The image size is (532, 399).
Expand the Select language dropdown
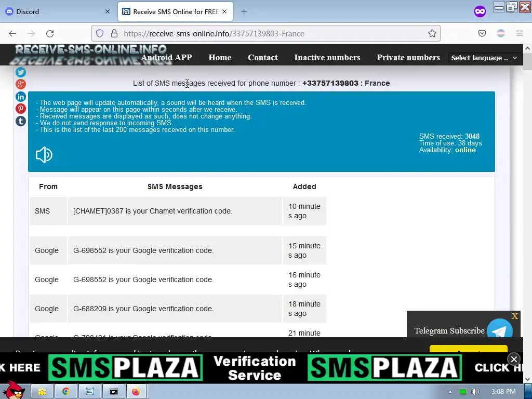484,58
